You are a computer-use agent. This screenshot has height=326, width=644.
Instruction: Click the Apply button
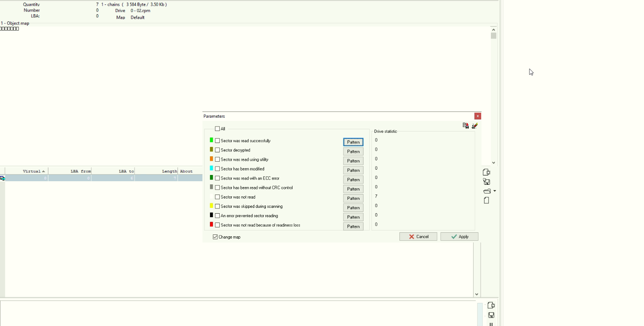pyautogui.click(x=459, y=237)
